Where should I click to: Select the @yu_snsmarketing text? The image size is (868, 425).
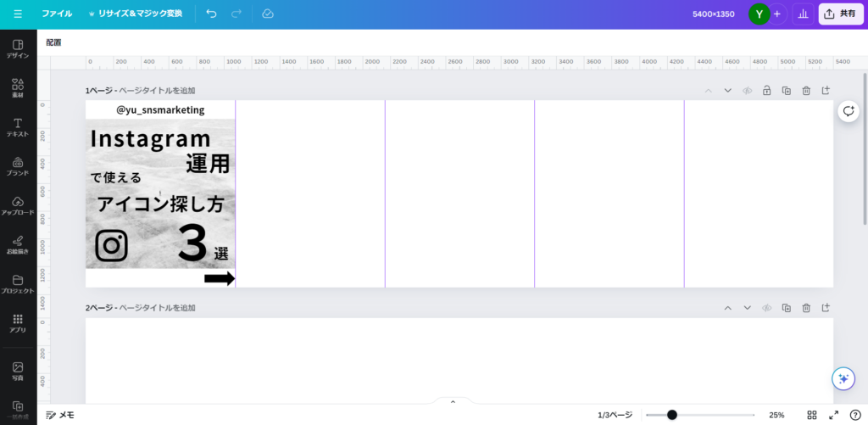coord(160,109)
